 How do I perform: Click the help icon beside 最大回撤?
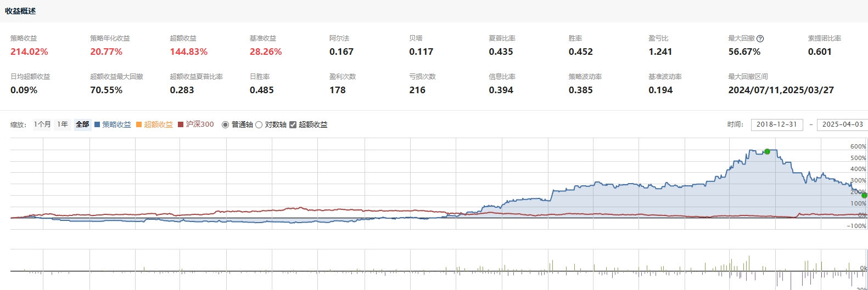(760, 38)
